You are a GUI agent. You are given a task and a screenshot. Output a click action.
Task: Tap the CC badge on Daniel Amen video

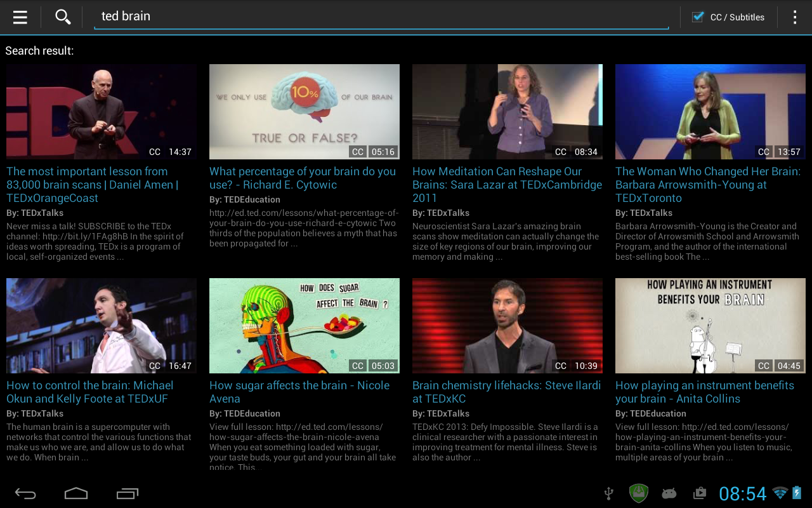155,152
